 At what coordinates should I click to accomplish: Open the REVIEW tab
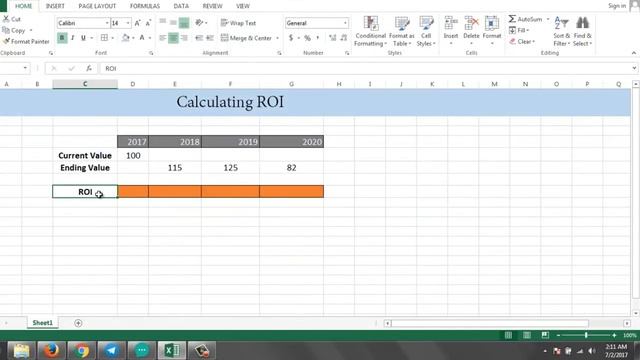(213, 6)
